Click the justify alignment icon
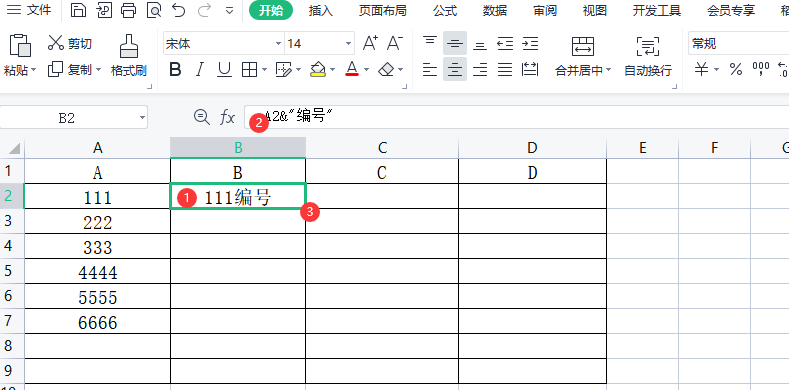The width and height of the screenshot is (789, 390). (505, 69)
